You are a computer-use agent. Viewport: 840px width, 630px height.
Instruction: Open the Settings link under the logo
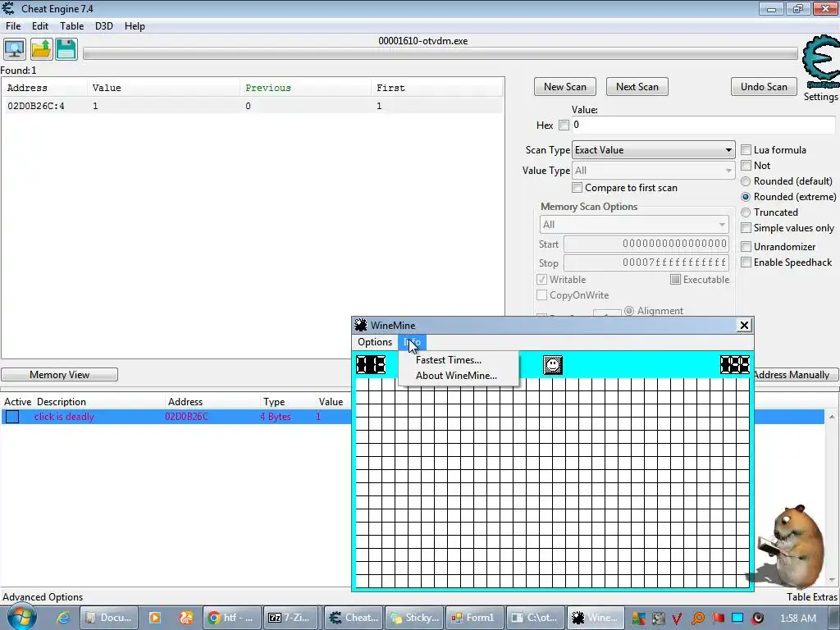click(820, 97)
